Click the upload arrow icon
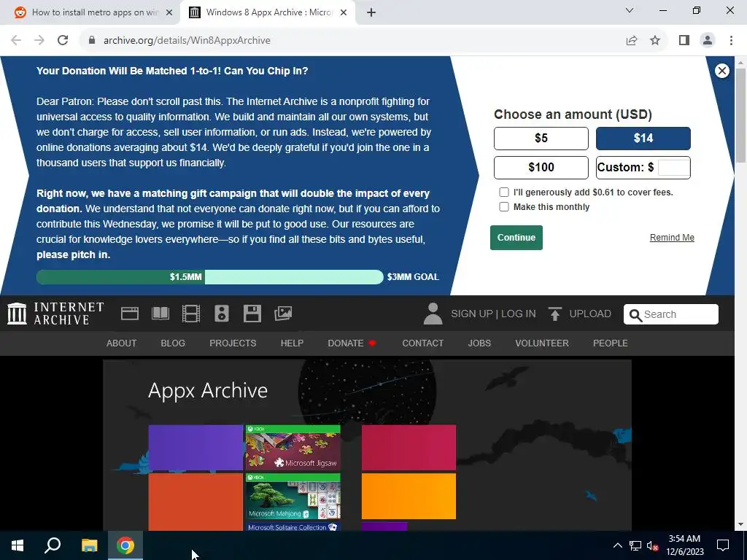This screenshot has height=560, width=747. point(554,314)
